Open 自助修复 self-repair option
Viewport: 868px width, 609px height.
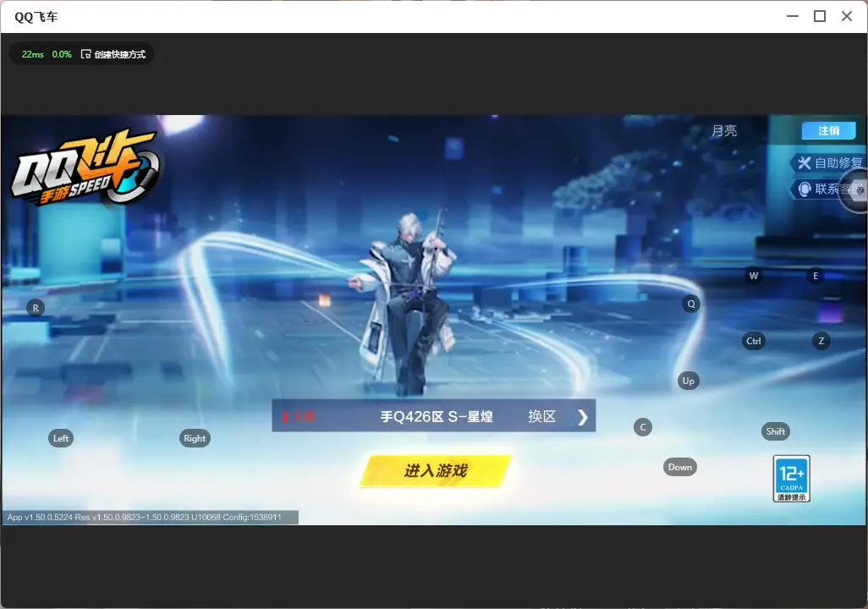829,162
